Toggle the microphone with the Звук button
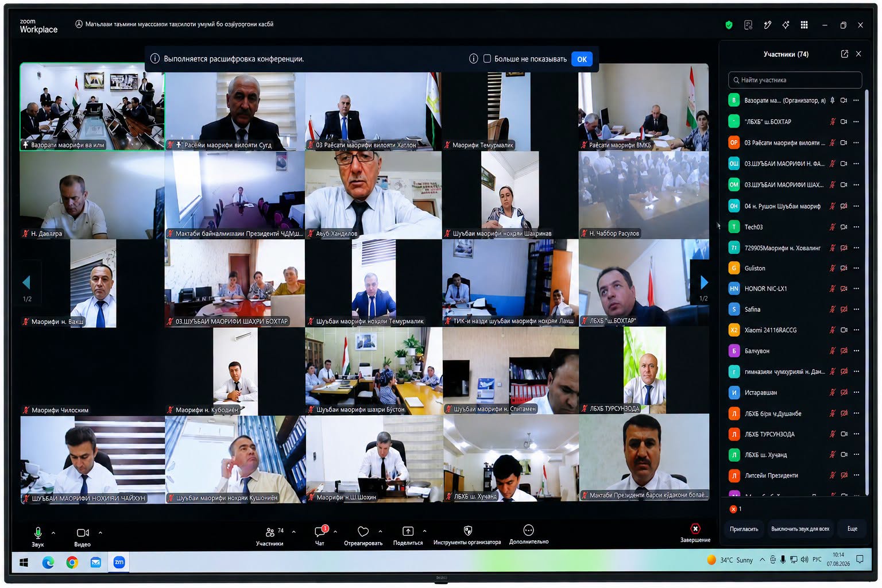The height and width of the screenshot is (588, 882). [x=38, y=536]
